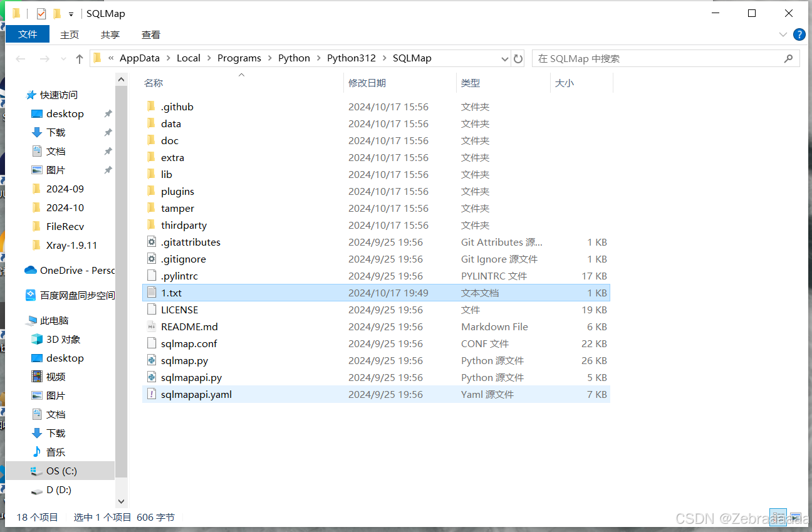Click Python312 in the address path

click(x=351, y=58)
